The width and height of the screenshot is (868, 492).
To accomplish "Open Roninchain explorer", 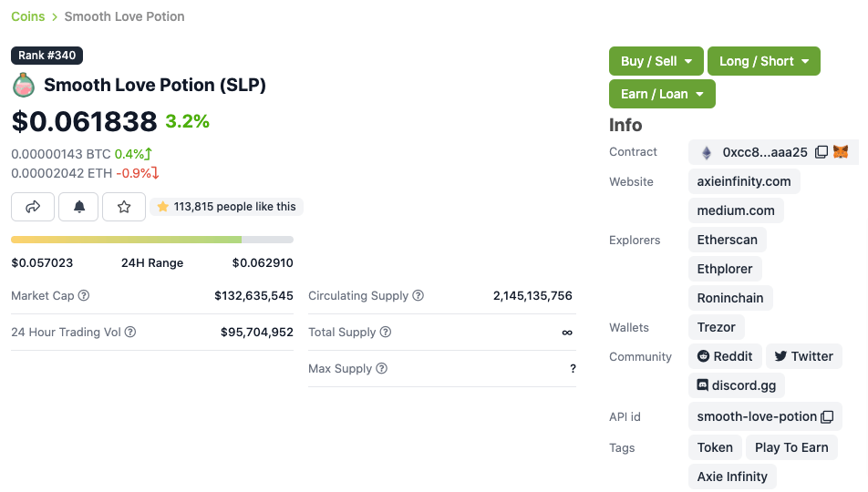I will point(730,298).
